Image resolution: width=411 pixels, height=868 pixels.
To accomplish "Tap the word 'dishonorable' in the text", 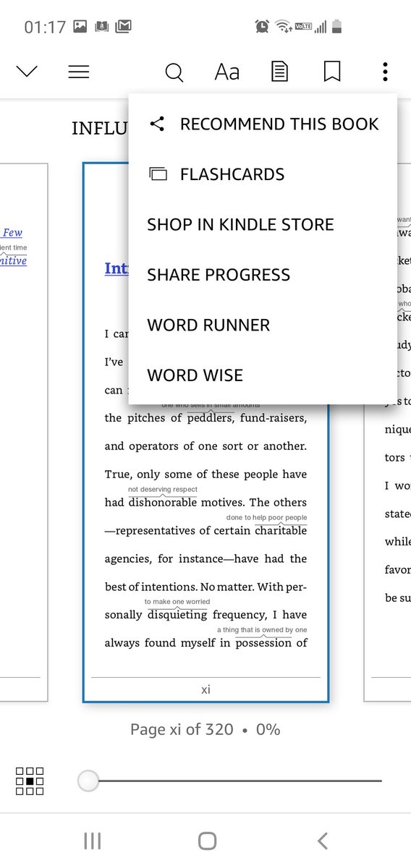I will pyautogui.click(x=163, y=503).
